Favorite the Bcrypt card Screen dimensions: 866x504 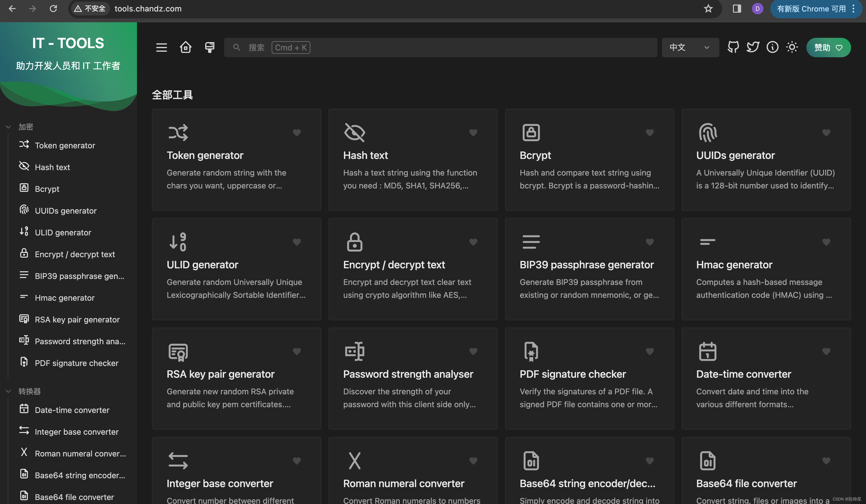click(650, 133)
